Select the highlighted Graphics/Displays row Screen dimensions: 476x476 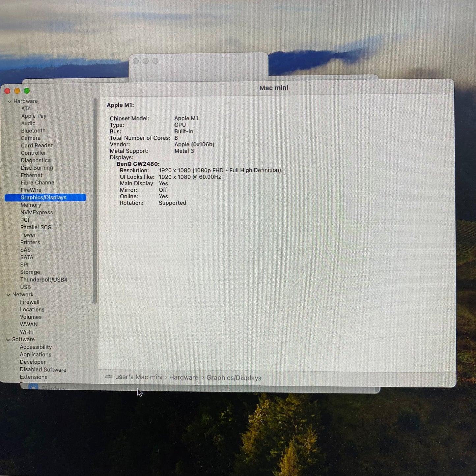(45, 198)
